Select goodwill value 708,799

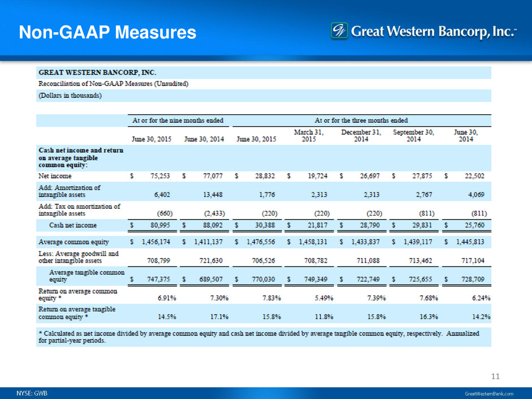[158, 261]
